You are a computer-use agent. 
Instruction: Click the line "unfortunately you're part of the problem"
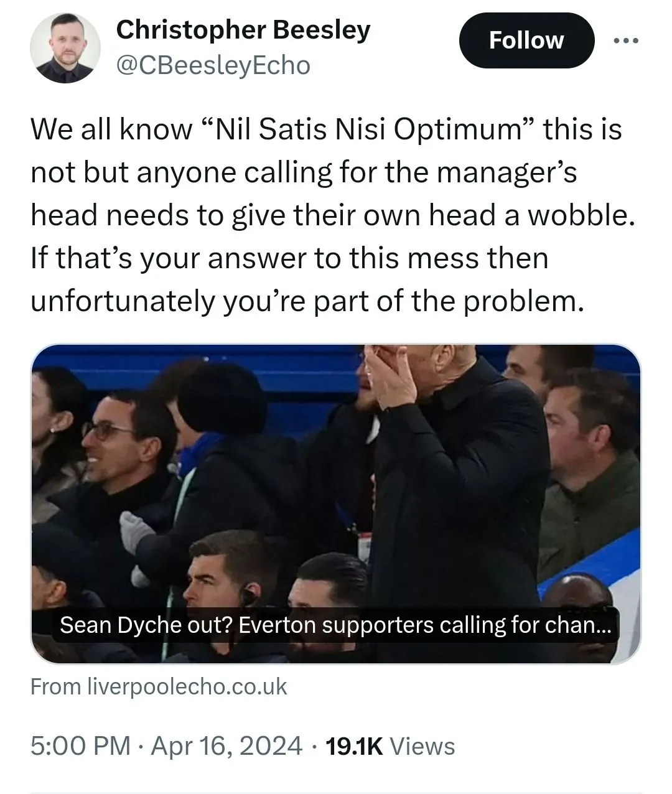[308, 301]
